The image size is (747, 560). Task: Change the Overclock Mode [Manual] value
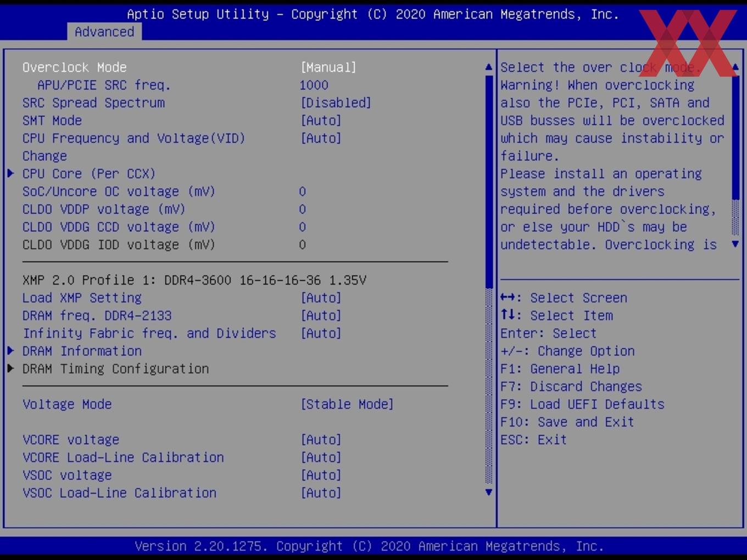click(328, 68)
